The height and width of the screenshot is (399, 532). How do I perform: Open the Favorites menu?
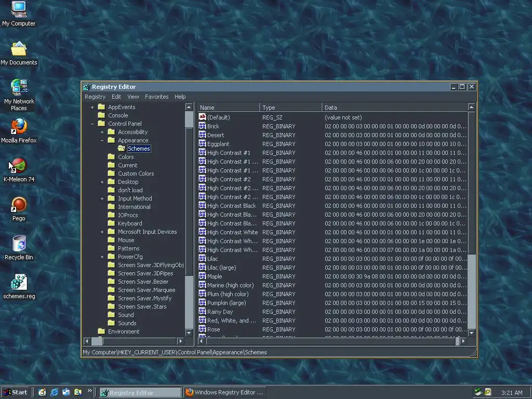157,97
